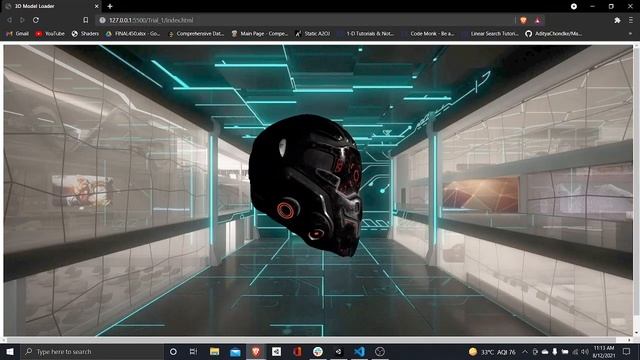Screen dimensions: 640x360
Task: Open Visual Studio Code from the taskbar
Action: tap(359, 351)
